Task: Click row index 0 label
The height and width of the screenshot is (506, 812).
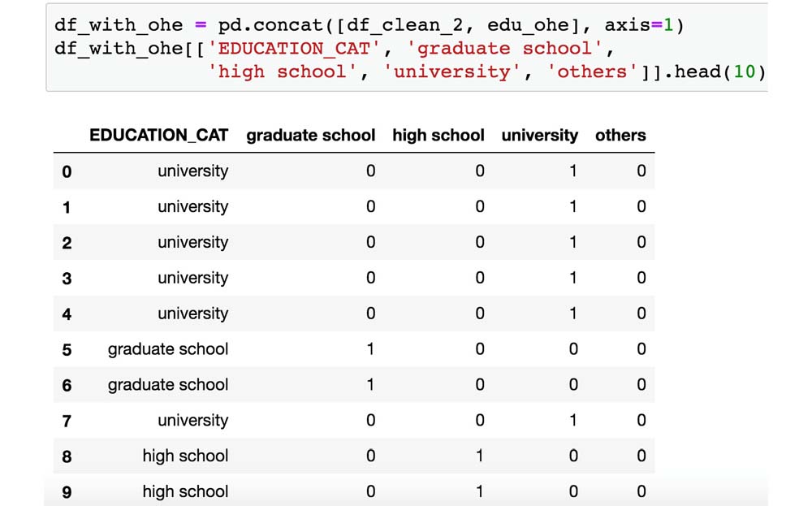Action: point(67,171)
